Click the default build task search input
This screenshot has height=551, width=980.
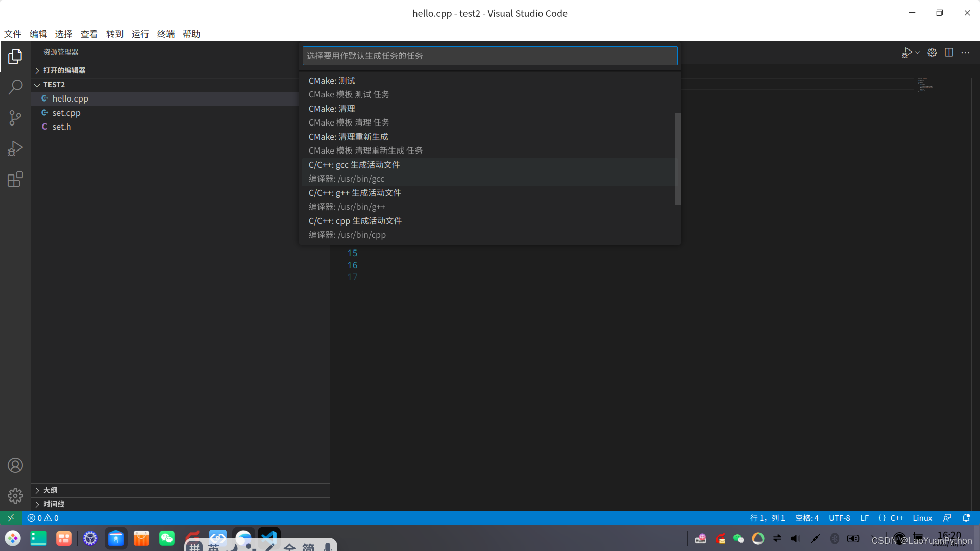tap(490, 56)
